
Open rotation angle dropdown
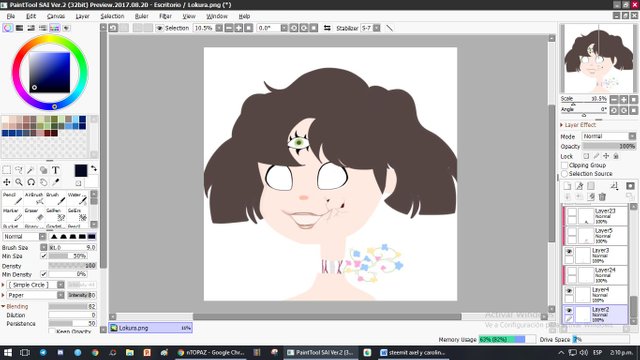click(x=284, y=28)
